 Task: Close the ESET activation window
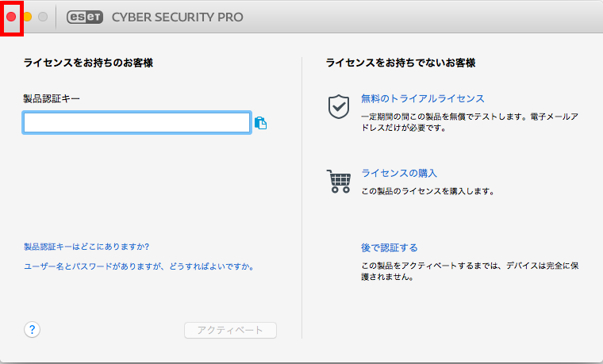[11, 17]
